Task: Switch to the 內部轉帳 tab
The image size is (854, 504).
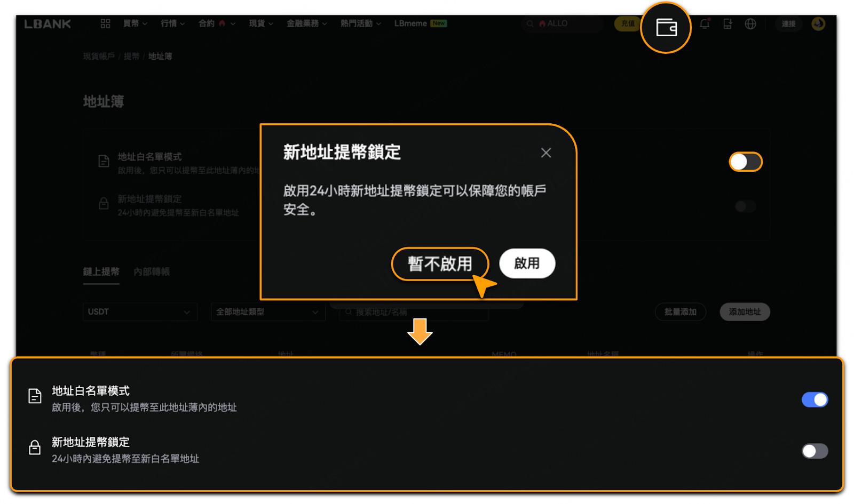Action: point(152,272)
